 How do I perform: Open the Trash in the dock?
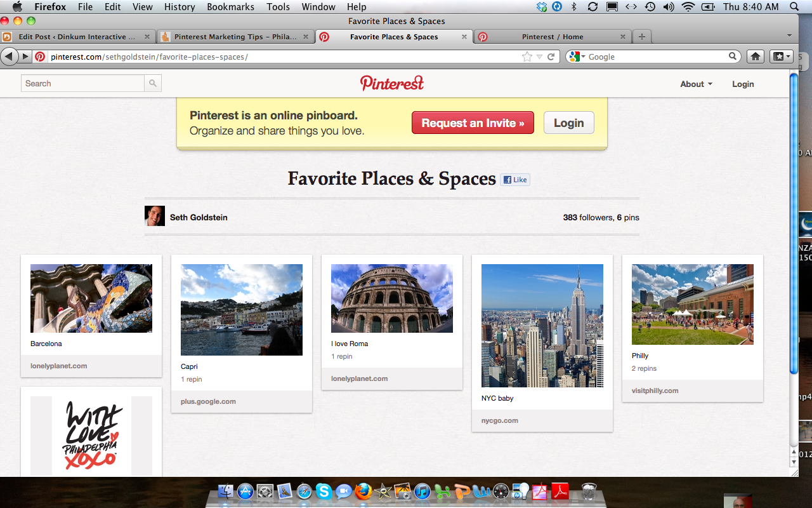coord(589,491)
